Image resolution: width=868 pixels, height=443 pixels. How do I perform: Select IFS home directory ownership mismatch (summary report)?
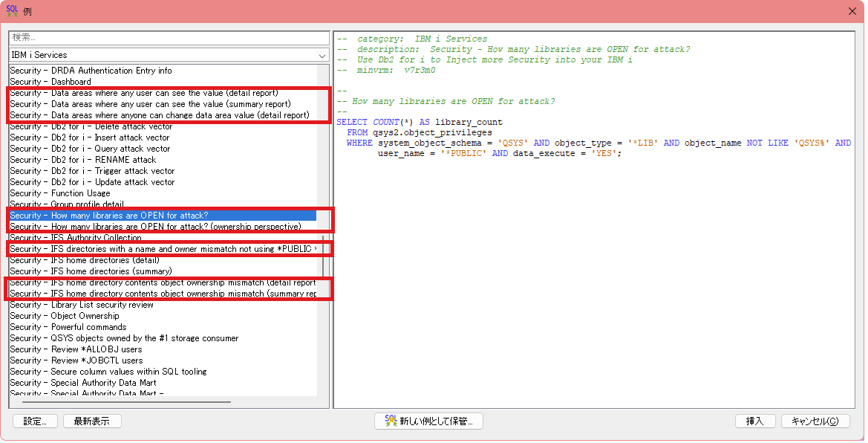[x=163, y=294]
